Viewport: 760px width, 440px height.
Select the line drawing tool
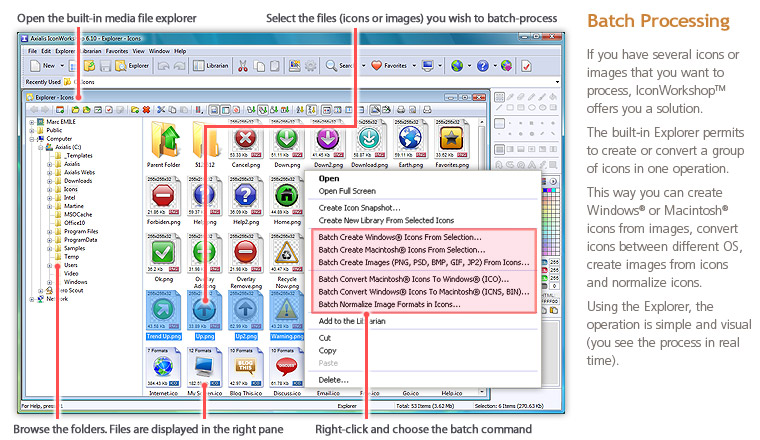[499, 108]
